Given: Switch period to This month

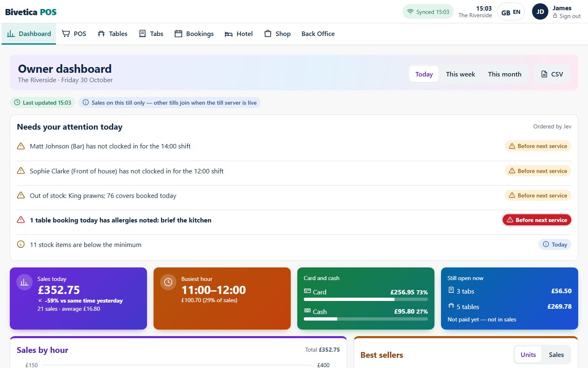Looking at the screenshot, I should click(505, 74).
